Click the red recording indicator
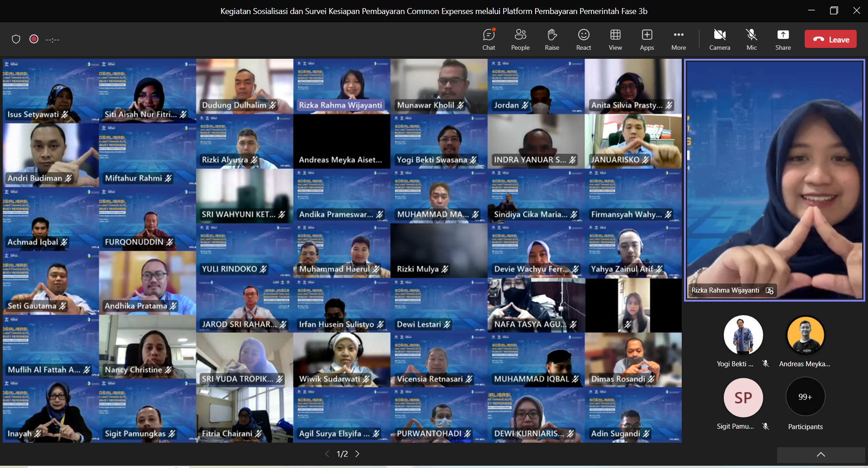This screenshot has height=468, width=868. [x=34, y=39]
